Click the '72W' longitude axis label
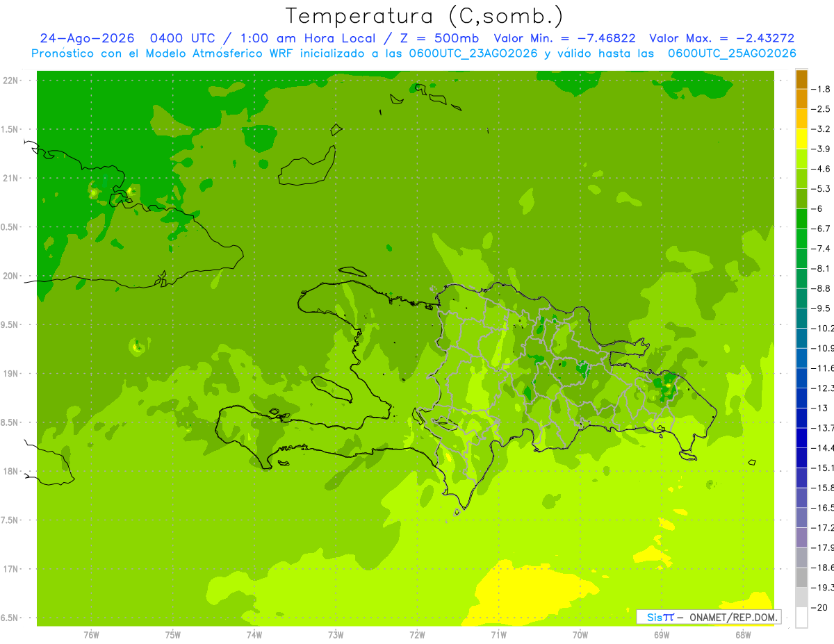 [417, 635]
